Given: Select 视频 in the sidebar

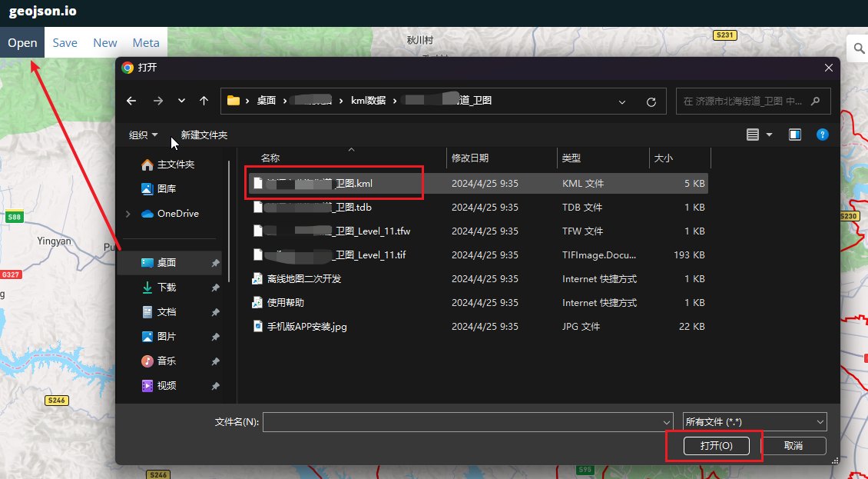Looking at the screenshot, I should (160, 386).
